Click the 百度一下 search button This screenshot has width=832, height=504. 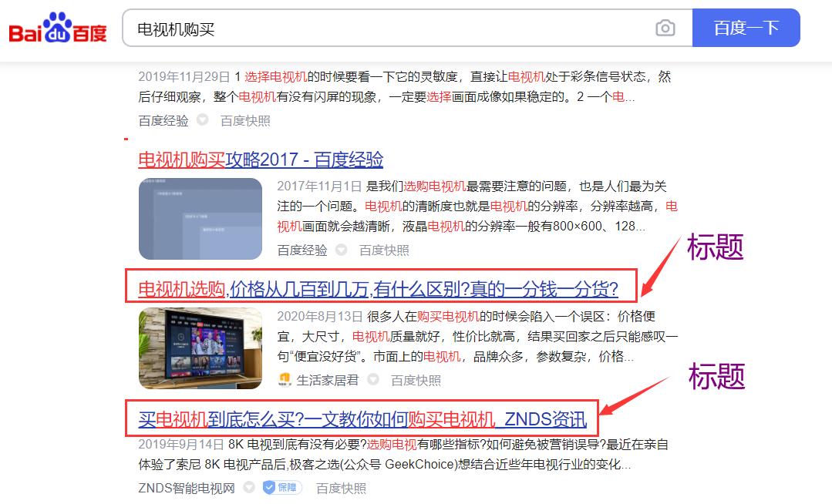(x=746, y=27)
